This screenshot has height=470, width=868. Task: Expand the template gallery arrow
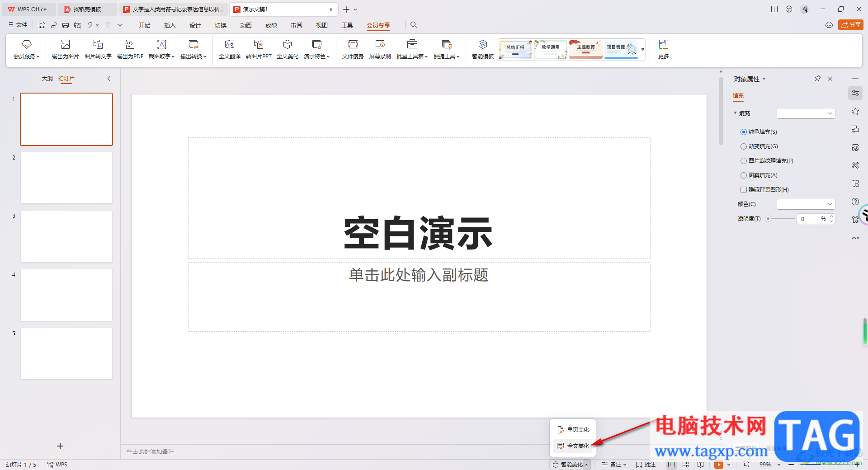[x=642, y=49]
